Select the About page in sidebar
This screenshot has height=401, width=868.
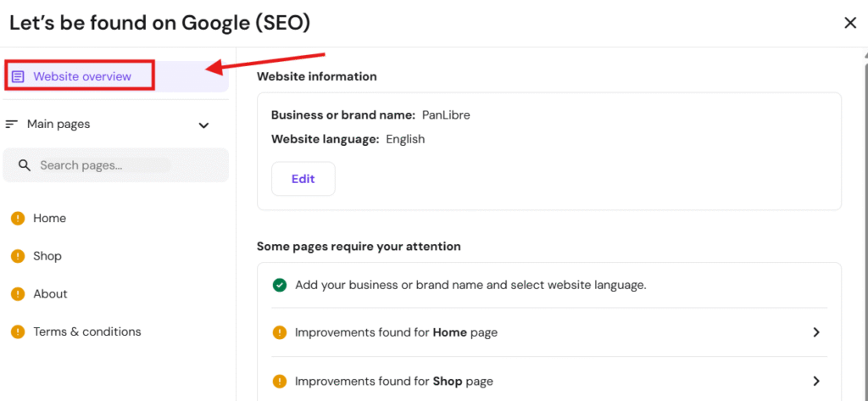click(x=50, y=293)
